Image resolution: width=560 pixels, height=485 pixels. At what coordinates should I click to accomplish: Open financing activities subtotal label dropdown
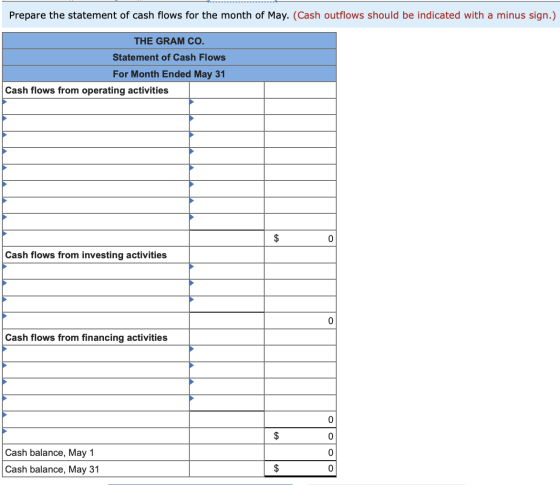click(x=96, y=419)
